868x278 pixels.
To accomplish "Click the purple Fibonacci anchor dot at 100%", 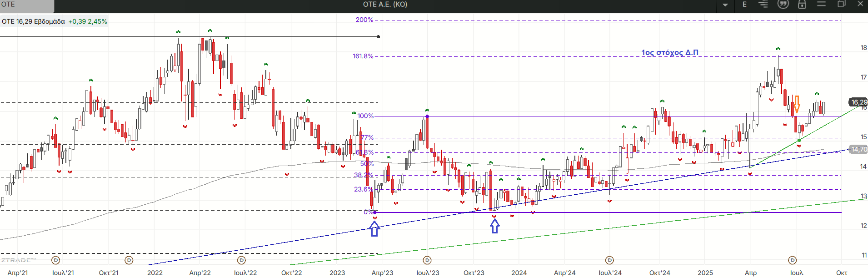I will pos(427,116).
